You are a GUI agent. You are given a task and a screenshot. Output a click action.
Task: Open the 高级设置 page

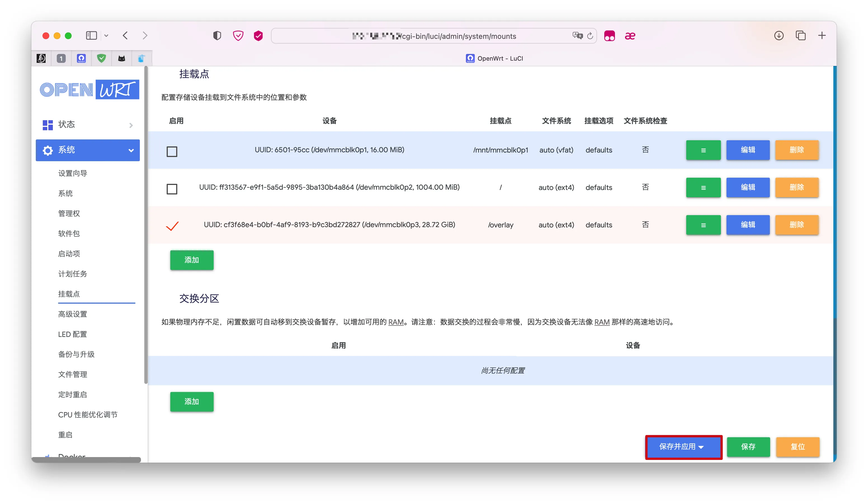click(72, 314)
